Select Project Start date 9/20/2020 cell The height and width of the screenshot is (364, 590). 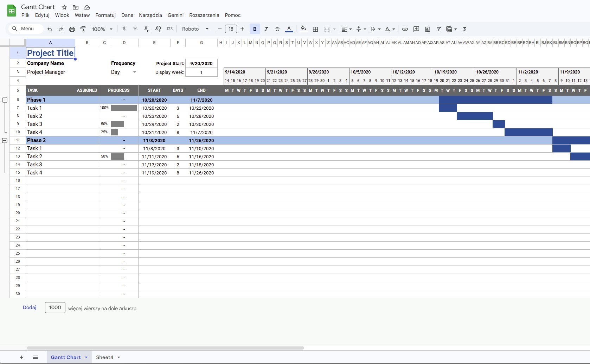tap(201, 64)
